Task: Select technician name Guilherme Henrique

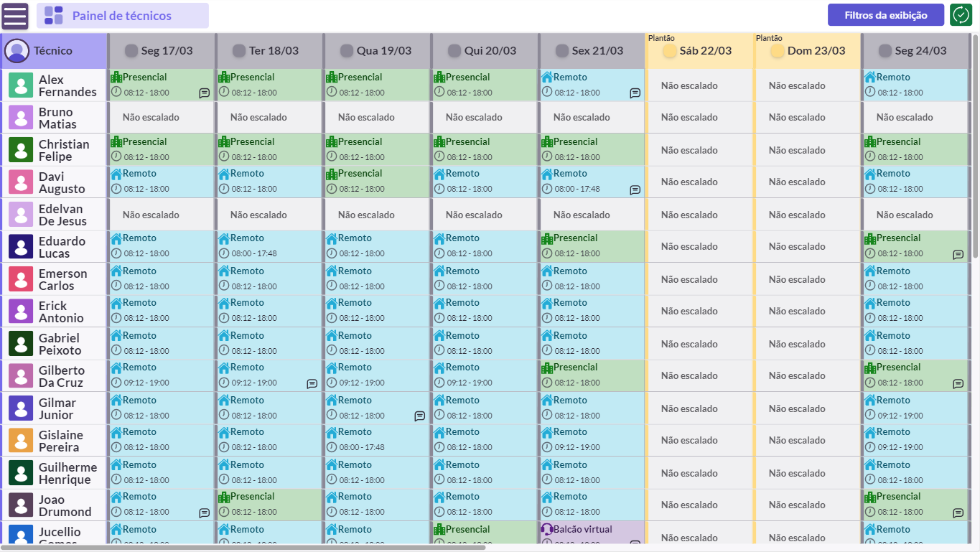Action: [67, 474]
